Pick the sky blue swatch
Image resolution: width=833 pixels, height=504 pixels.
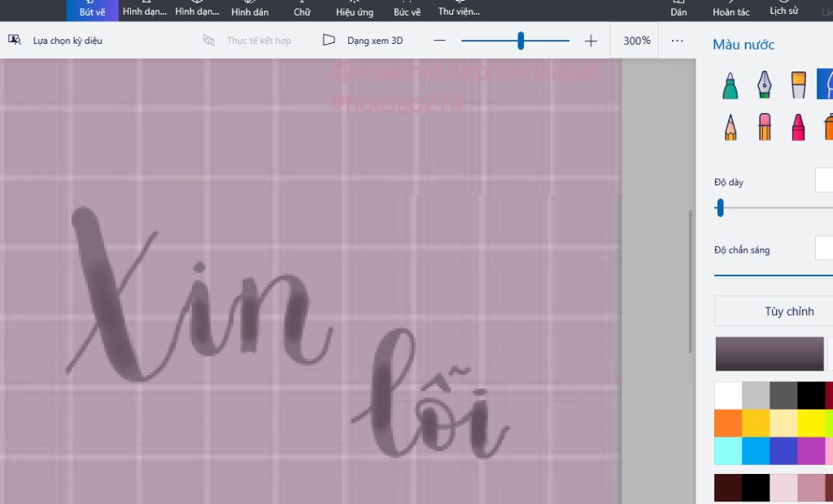pyautogui.click(x=756, y=451)
